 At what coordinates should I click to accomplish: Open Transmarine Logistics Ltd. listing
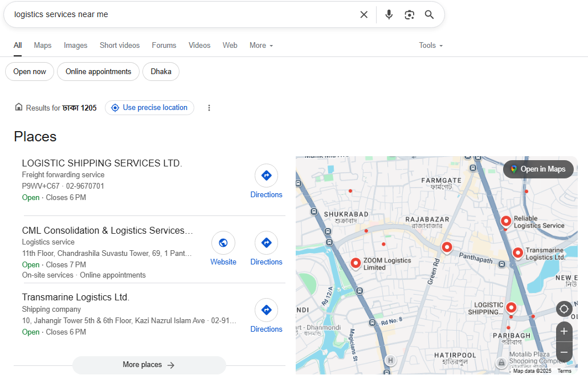coord(76,297)
